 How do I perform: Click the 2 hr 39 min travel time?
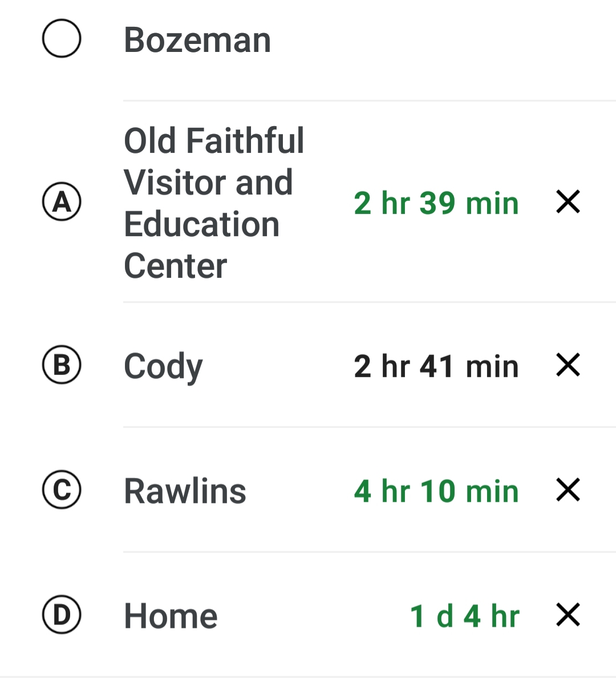pyautogui.click(x=436, y=203)
